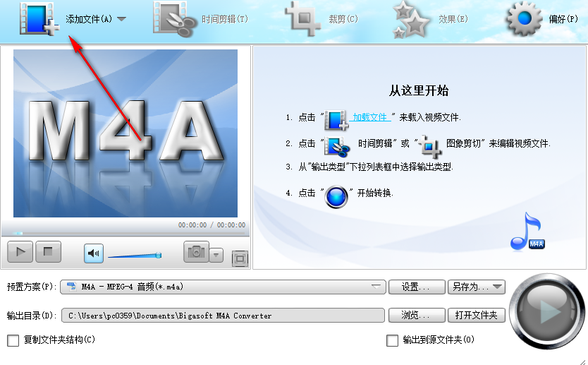Start playback with the play button

coord(20,251)
